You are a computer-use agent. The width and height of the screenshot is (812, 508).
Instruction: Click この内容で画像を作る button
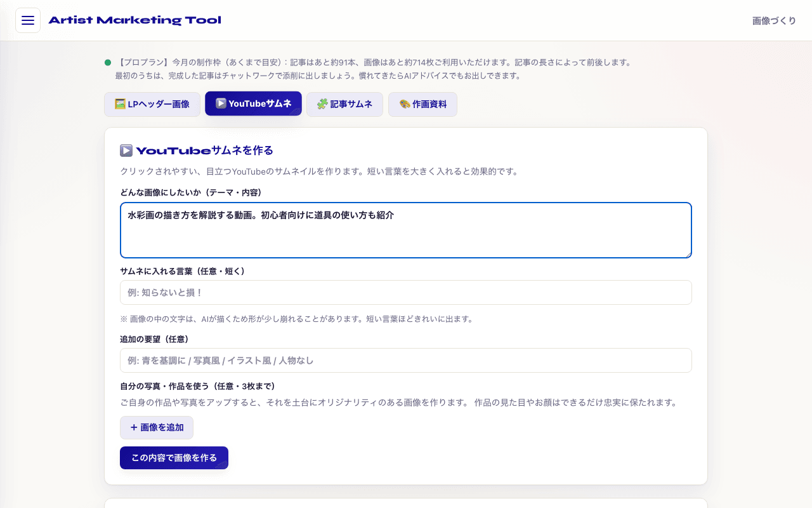click(x=174, y=458)
